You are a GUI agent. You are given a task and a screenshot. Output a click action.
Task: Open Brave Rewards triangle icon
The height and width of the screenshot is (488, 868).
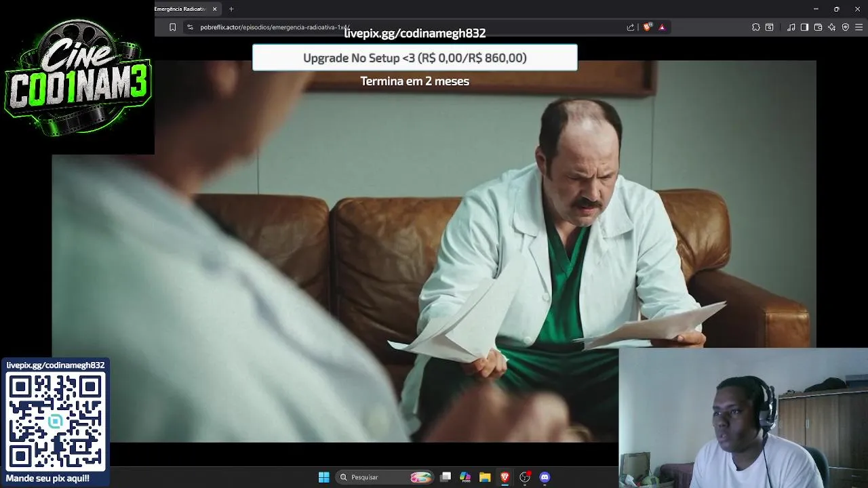(662, 27)
